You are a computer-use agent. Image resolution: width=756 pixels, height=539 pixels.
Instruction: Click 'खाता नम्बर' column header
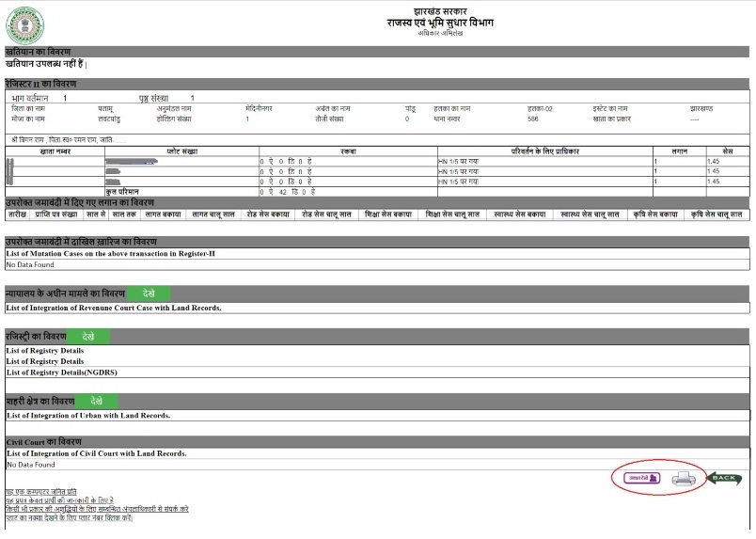(55, 151)
